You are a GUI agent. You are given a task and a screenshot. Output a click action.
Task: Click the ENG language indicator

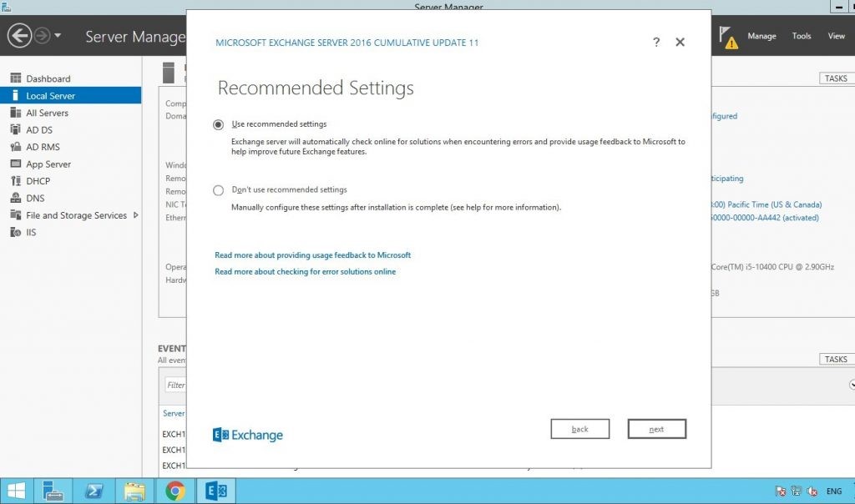click(834, 491)
